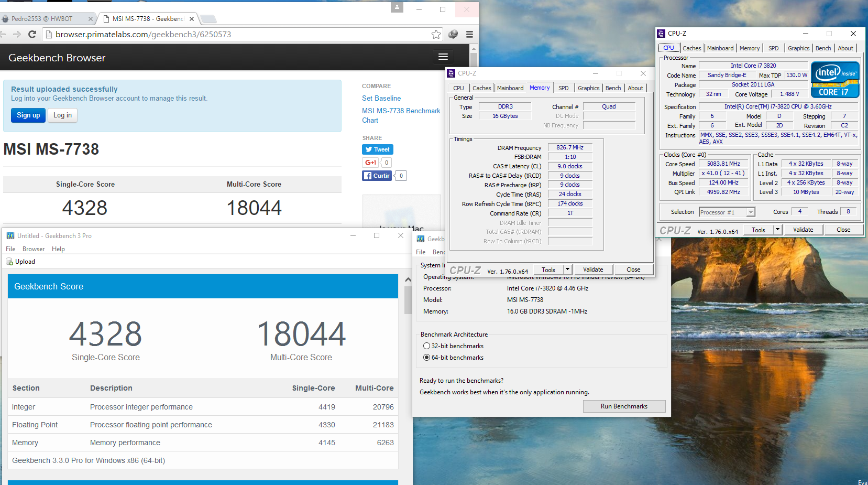868x485 pixels.
Task: Click the Google +1 share button
Action: coord(370,163)
